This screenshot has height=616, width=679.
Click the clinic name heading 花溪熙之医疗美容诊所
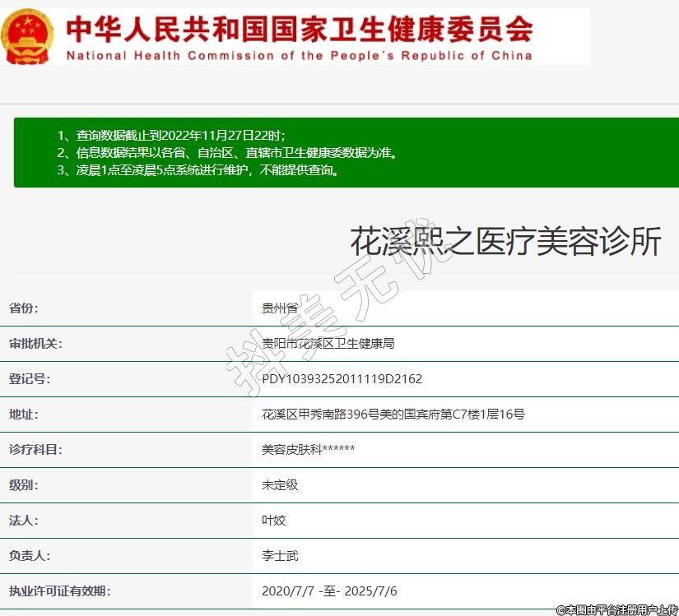coord(505,242)
